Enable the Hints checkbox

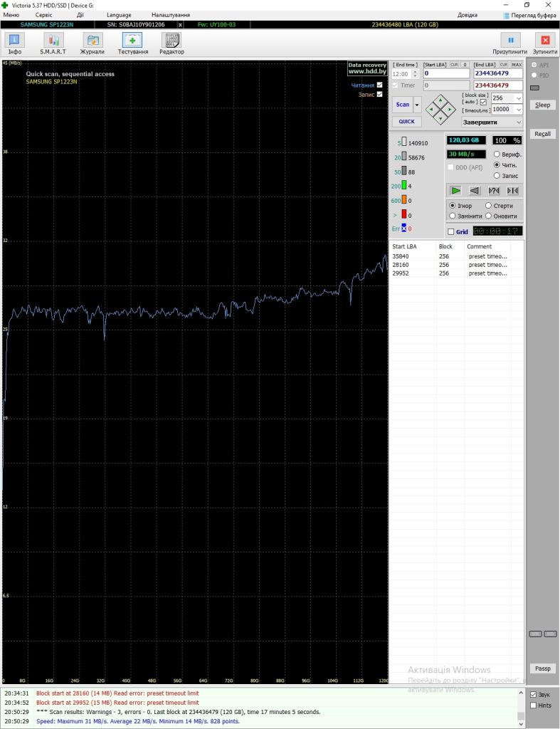point(534,706)
